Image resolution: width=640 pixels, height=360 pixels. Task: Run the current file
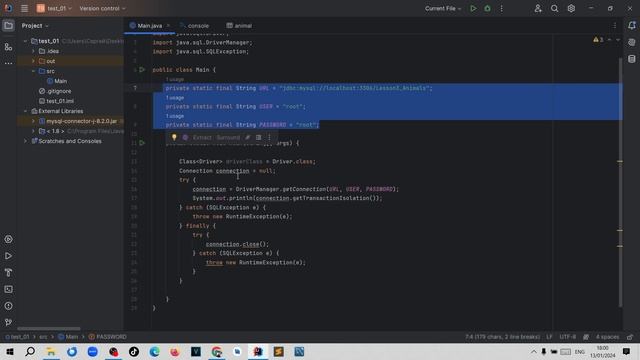(x=473, y=8)
